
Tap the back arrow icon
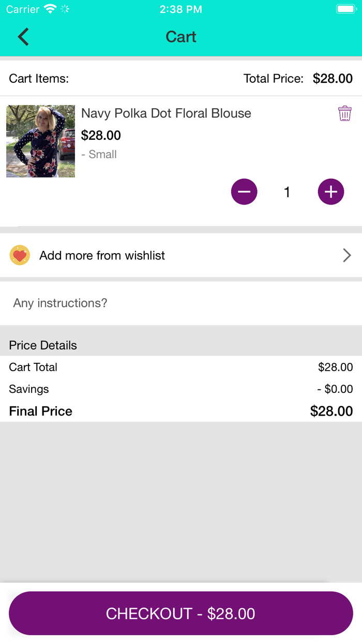point(23,37)
